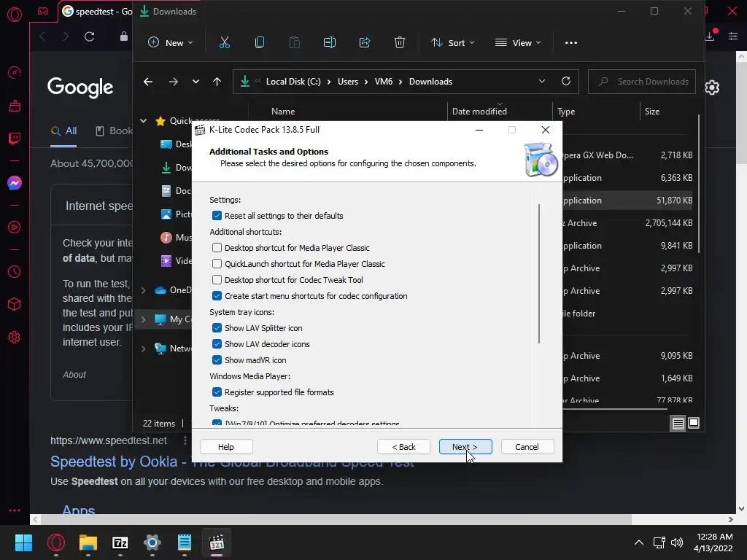Screen dimensions: 747x560
Task: Open Opera GX player sidebar icon
Action: [15, 227]
